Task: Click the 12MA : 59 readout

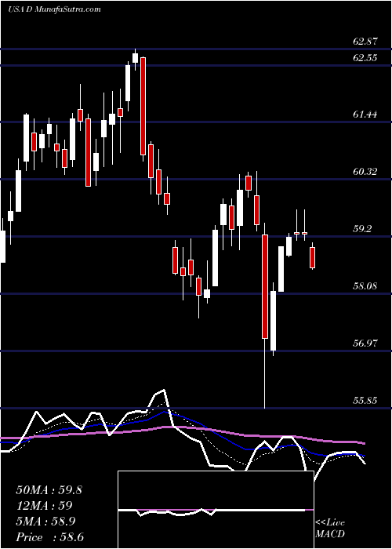Action: [44, 506]
